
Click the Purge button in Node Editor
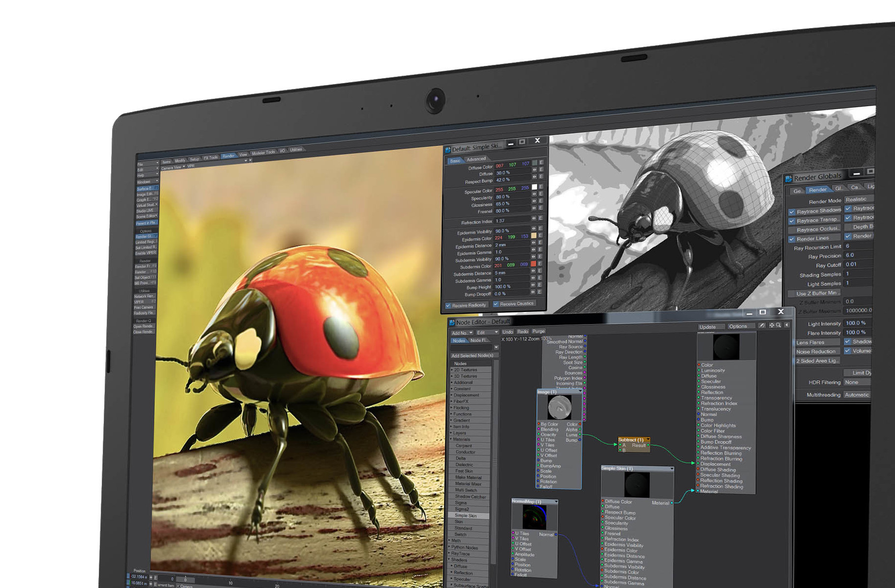(x=539, y=331)
